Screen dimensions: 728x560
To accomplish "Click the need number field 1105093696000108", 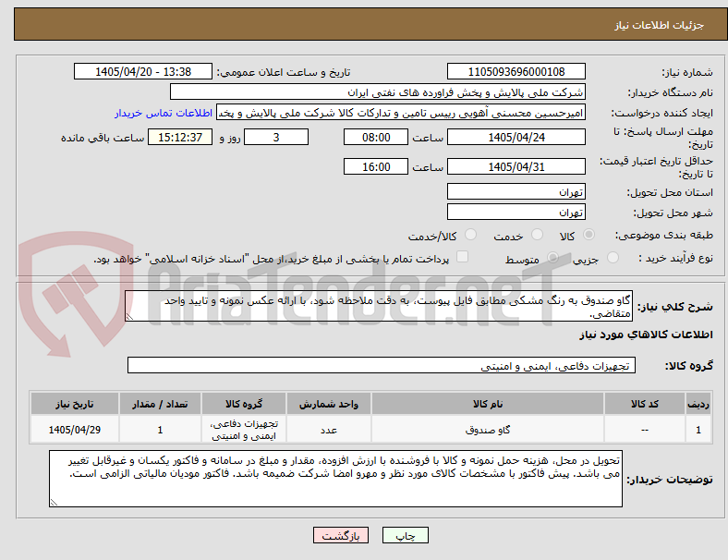I will coord(516,71).
